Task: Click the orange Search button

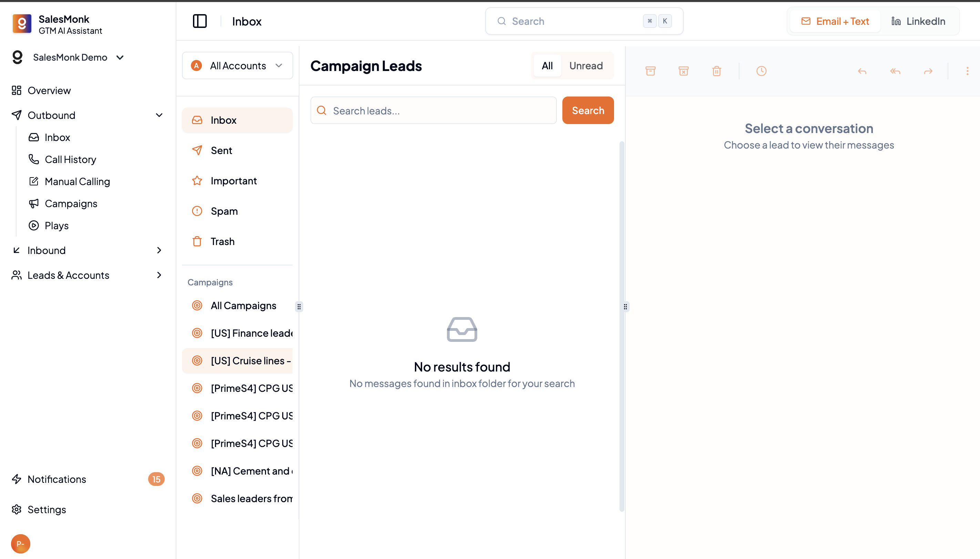Action: click(587, 111)
